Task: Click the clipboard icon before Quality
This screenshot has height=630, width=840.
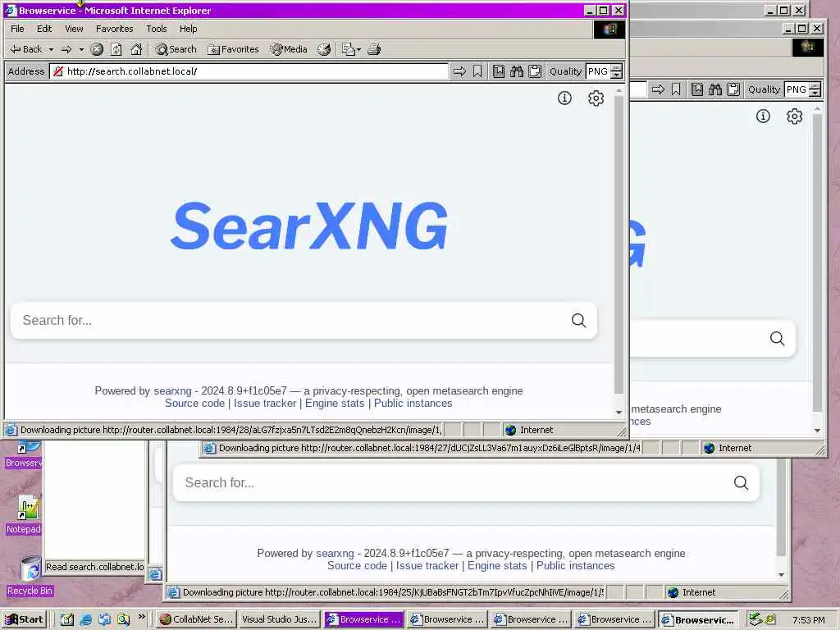Action: pyautogui.click(x=535, y=71)
